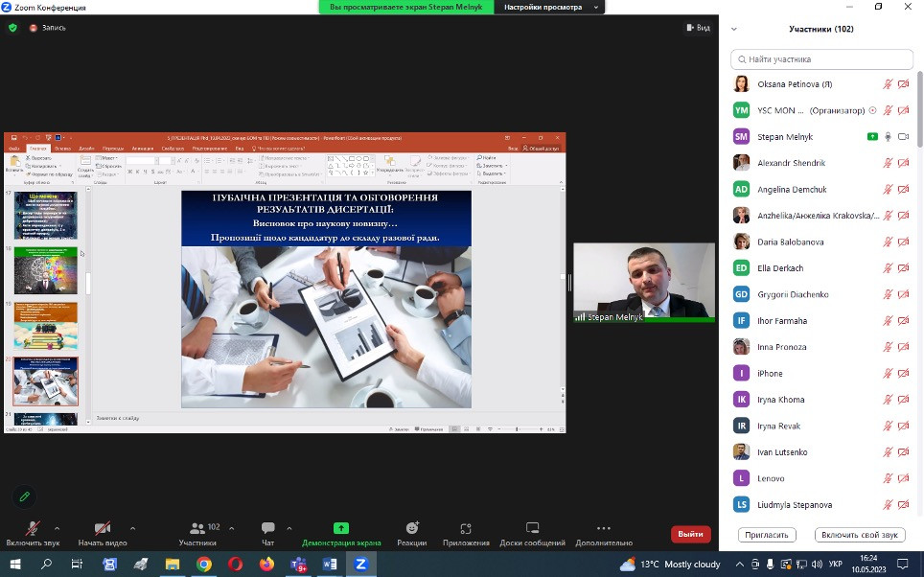Click the red Выйти leave button
Screen dimensions: 924x577
pos(690,534)
